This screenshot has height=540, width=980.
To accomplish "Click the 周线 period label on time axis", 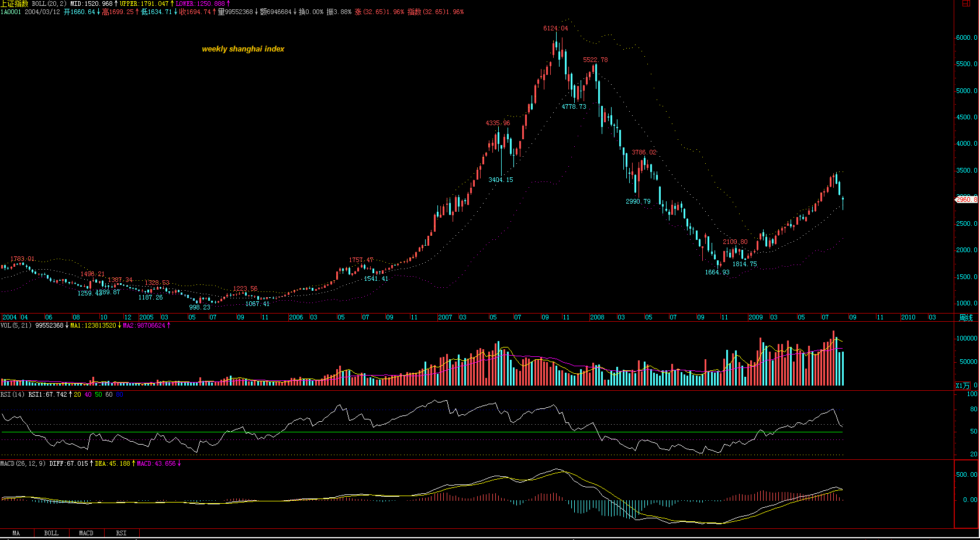I will (966, 318).
